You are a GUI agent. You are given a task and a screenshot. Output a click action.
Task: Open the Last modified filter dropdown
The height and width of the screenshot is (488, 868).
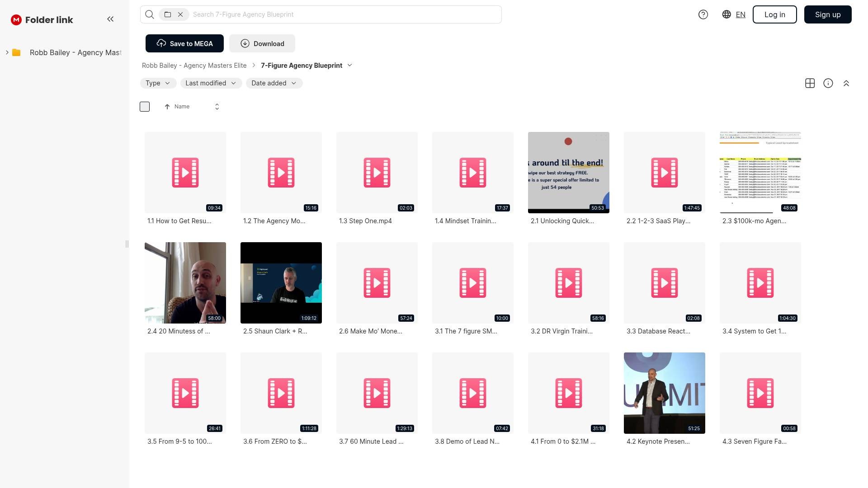211,83
